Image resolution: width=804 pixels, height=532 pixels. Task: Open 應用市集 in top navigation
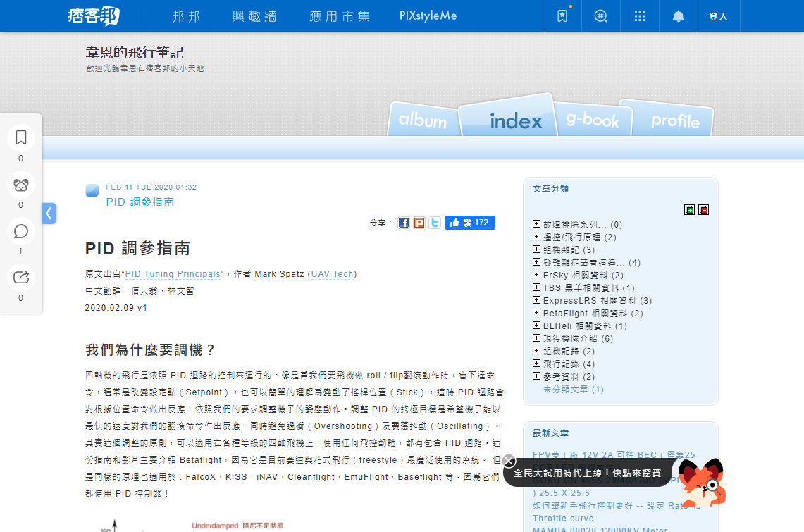tap(340, 16)
